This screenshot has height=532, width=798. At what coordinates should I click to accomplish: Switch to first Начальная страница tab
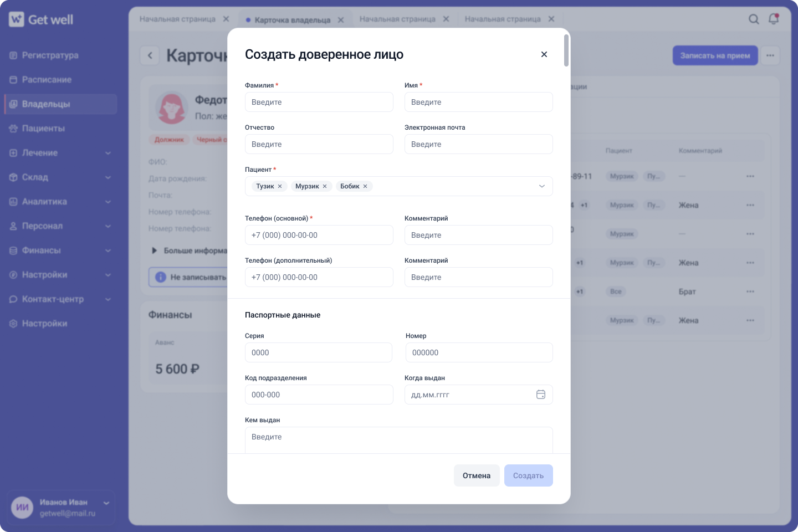click(177, 19)
